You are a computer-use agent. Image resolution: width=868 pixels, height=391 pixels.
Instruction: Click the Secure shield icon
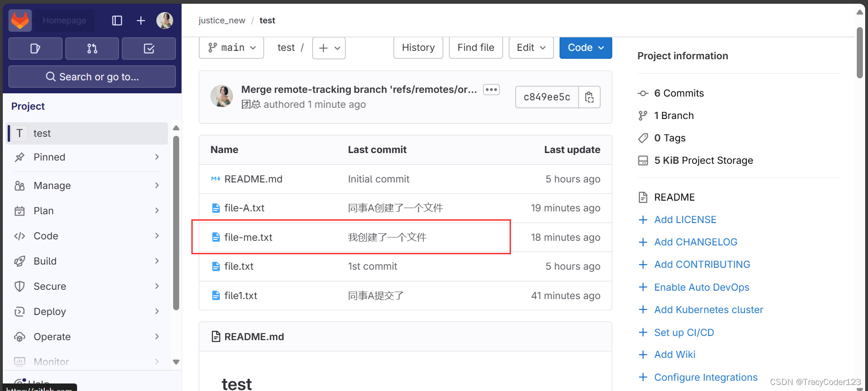(x=20, y=286)
